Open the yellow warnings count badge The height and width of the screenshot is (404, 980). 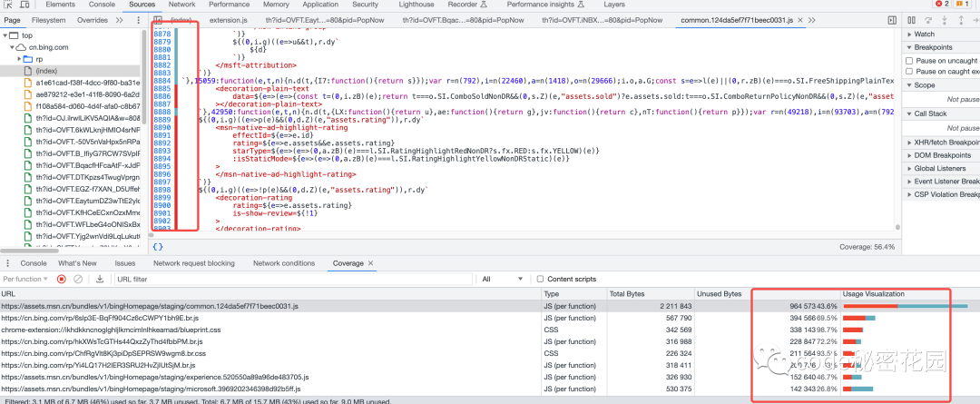click(x=961, y=5)
